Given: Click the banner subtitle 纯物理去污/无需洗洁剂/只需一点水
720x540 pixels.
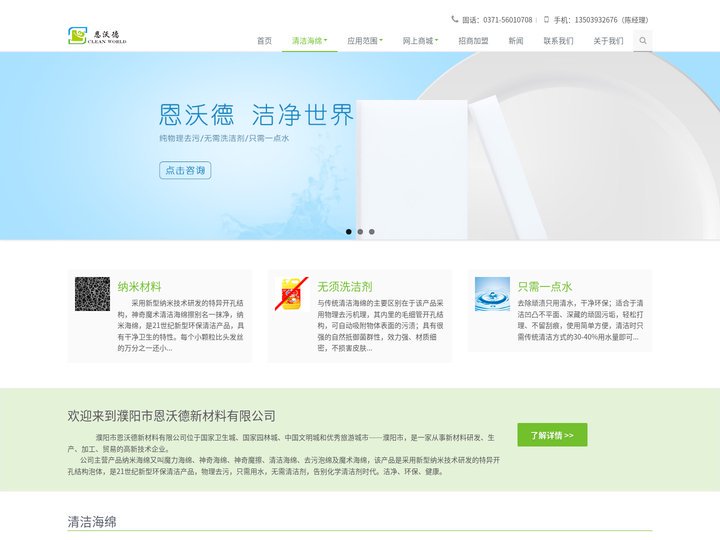Looking at the screenshot, I should (x=224, y=138).
